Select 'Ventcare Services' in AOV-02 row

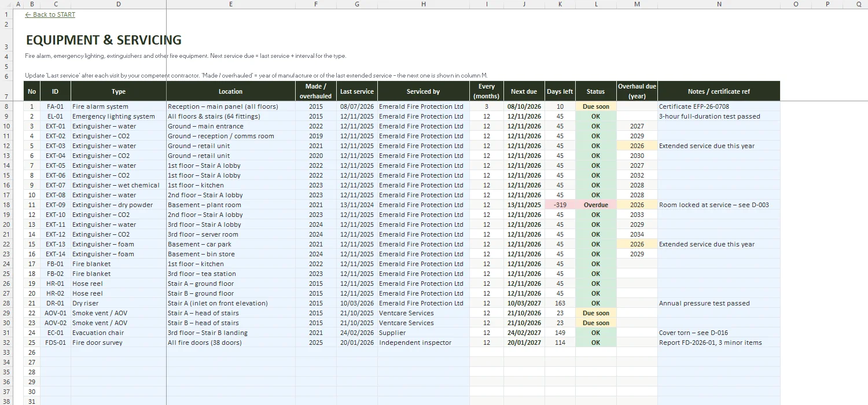click(423, 323)
